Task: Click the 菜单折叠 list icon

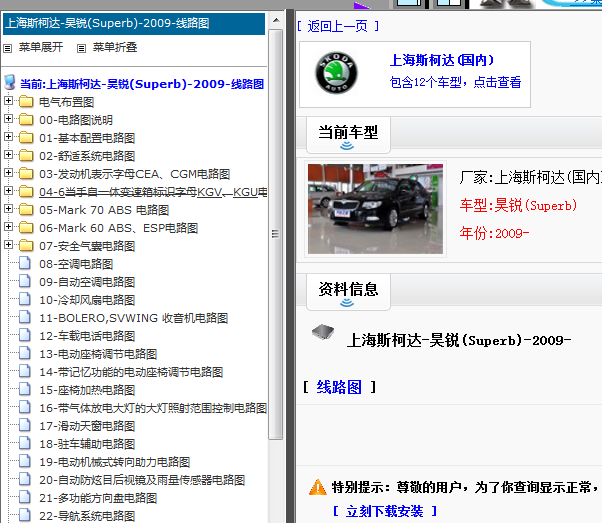Action: [x=81, y=48]
